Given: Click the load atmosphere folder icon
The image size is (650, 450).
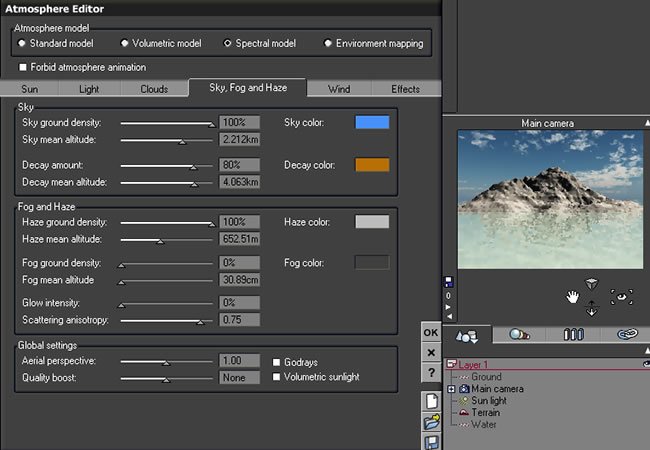Looking at the screenshot, I should (432, 422).
